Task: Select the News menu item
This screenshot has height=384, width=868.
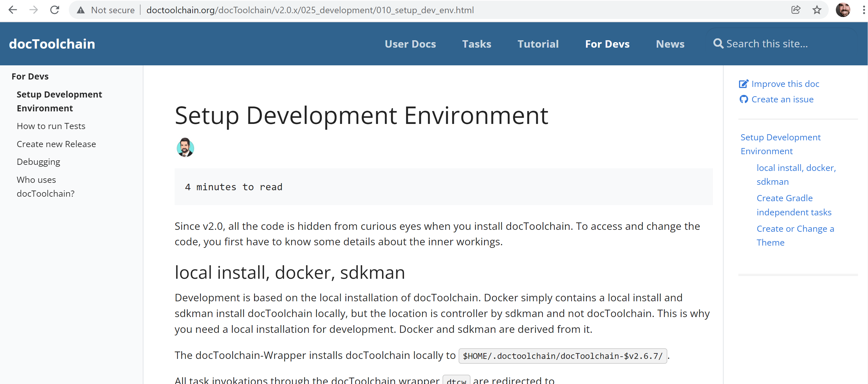Action: pyautogui.click(x=670, y=43)
